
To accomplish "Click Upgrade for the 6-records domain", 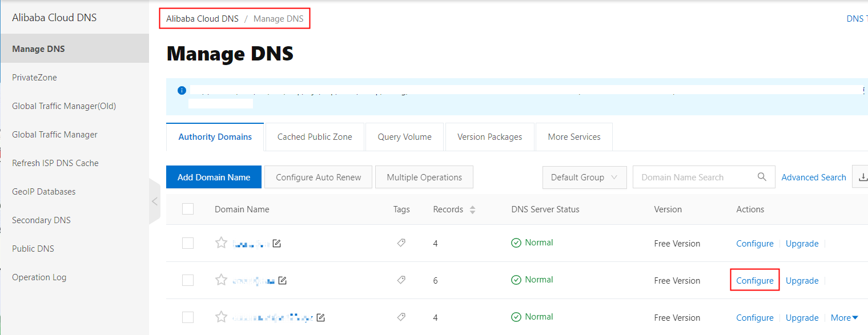I will tap(802, 281).
